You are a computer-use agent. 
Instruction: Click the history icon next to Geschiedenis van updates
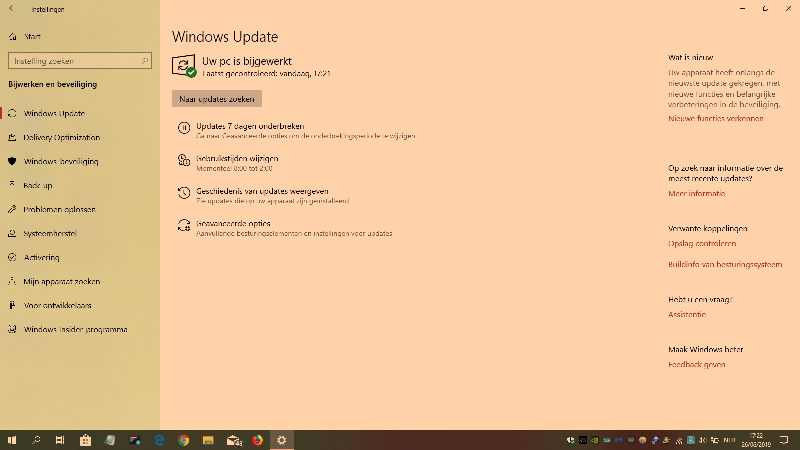click(184, 192)
